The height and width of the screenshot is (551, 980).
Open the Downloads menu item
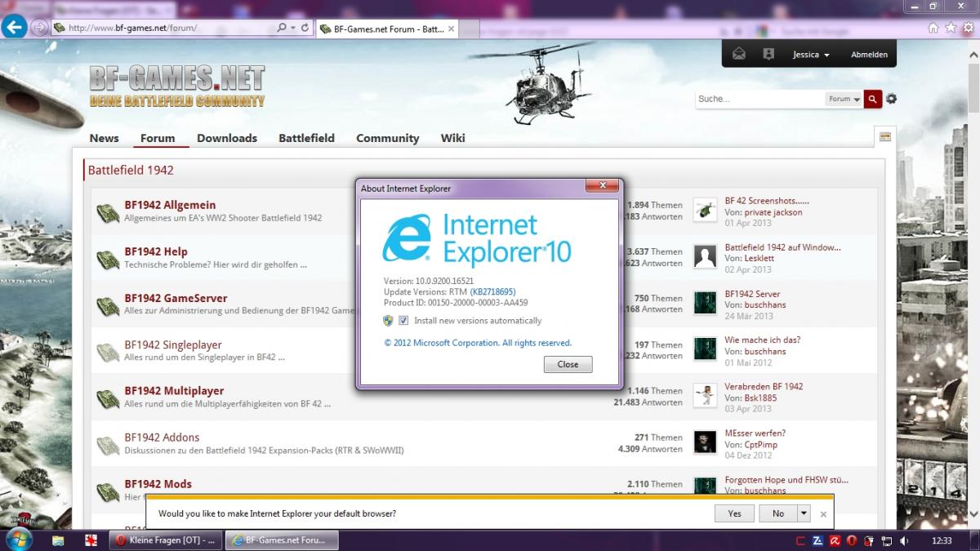pos(227,138)
